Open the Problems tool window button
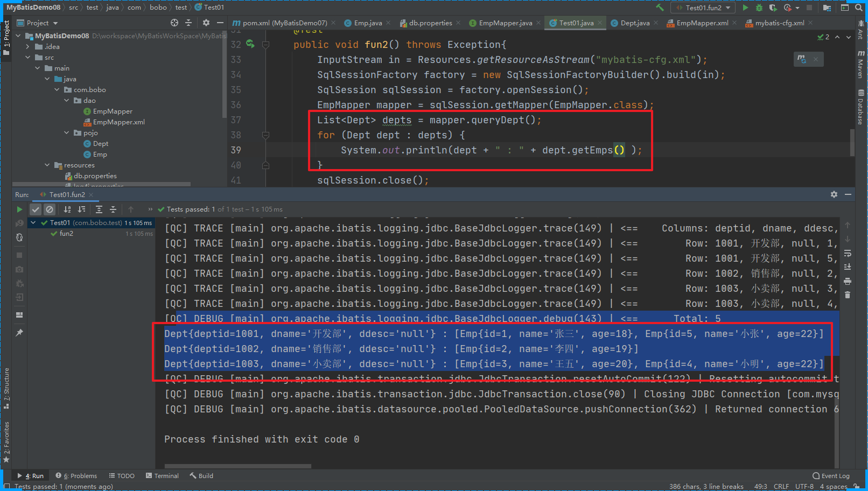The image size is (868, 491). 76,476
